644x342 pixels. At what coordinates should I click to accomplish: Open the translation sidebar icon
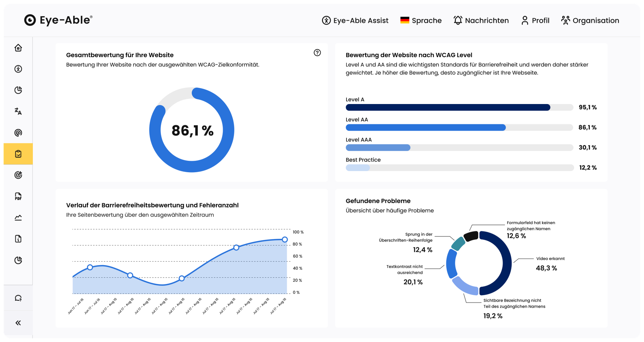coord(18,111)
